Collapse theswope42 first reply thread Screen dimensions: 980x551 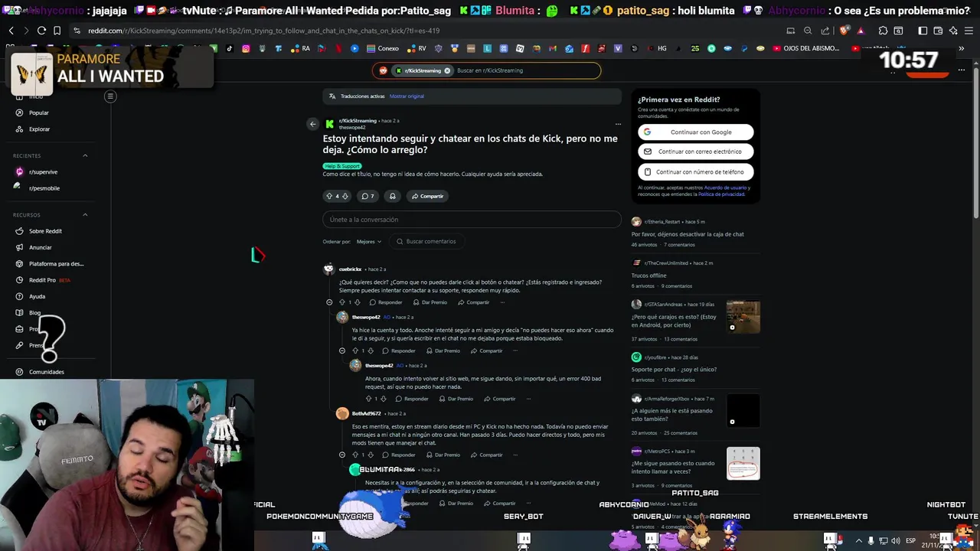coord(342,350)
